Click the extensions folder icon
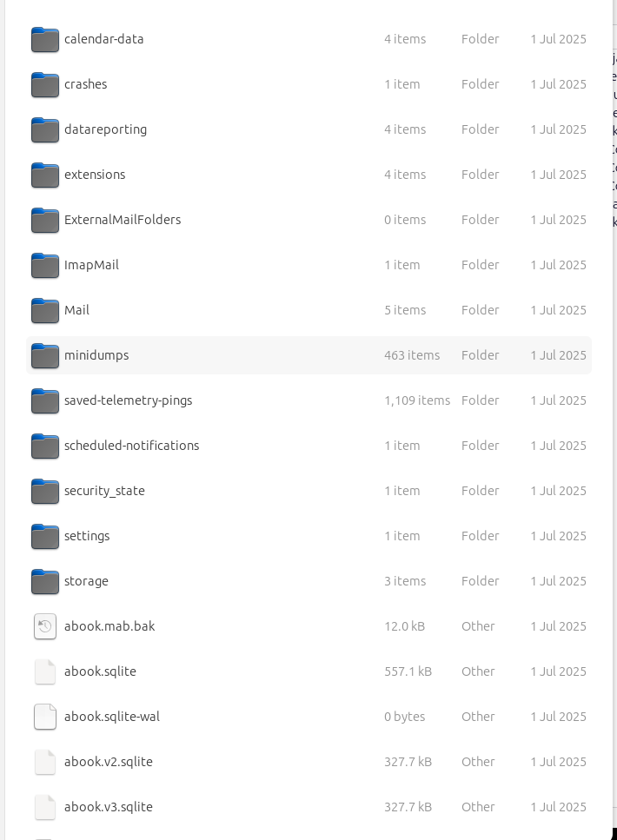 tap(45, 175)
